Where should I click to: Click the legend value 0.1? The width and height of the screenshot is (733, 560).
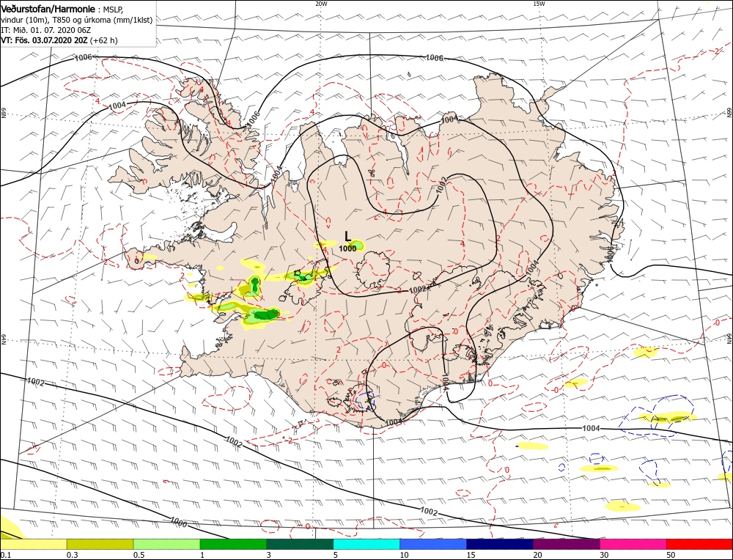coord(6,555)
